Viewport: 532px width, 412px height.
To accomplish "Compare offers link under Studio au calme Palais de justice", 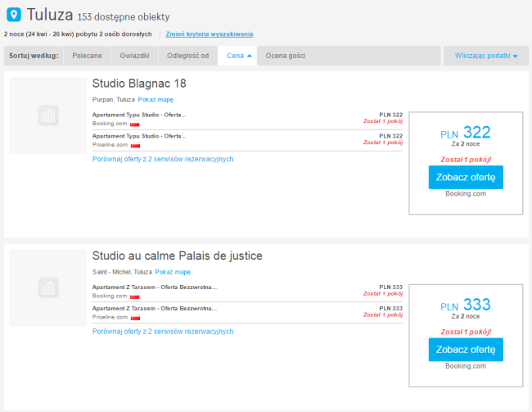I will (163, 332).
